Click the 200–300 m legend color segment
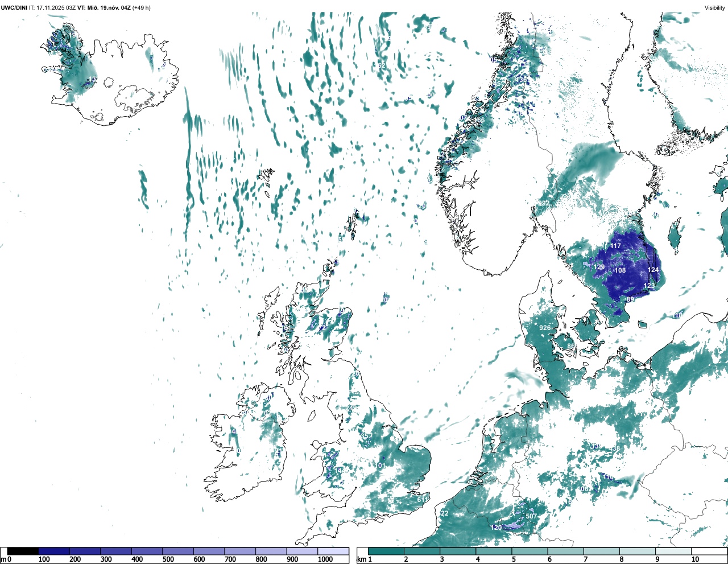The width and height of the screenshot is (728, 564). [x=85, y=551]
